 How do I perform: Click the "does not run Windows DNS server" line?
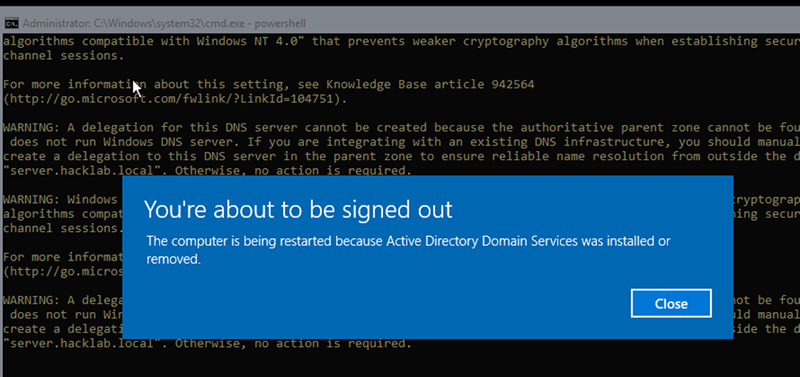[x=405, y=142]
